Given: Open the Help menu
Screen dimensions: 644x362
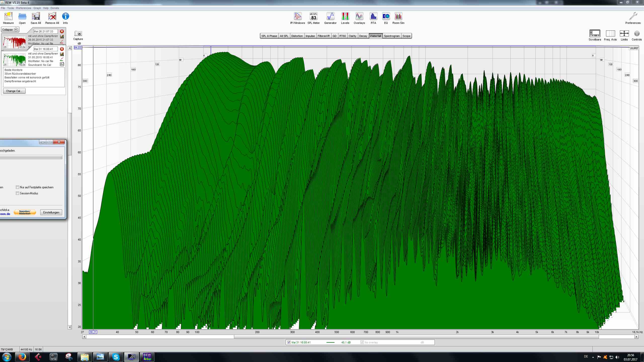Looking at the screenshot, I should 46,8.
